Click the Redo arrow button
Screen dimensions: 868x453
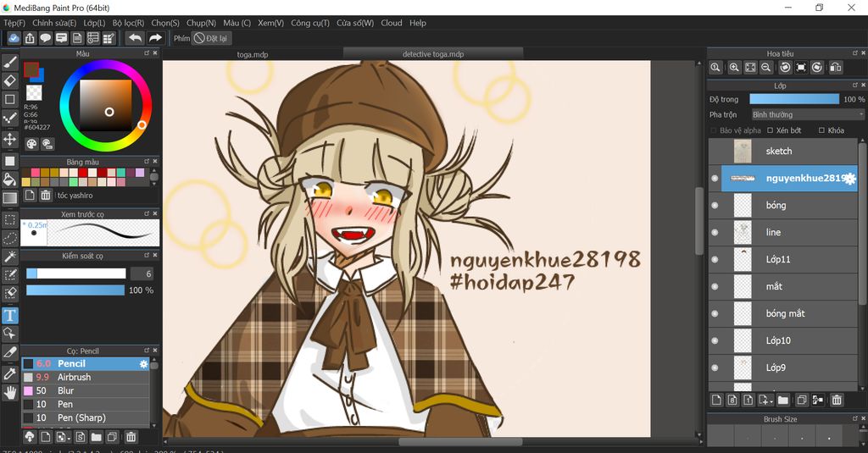[x=156, y=38]
